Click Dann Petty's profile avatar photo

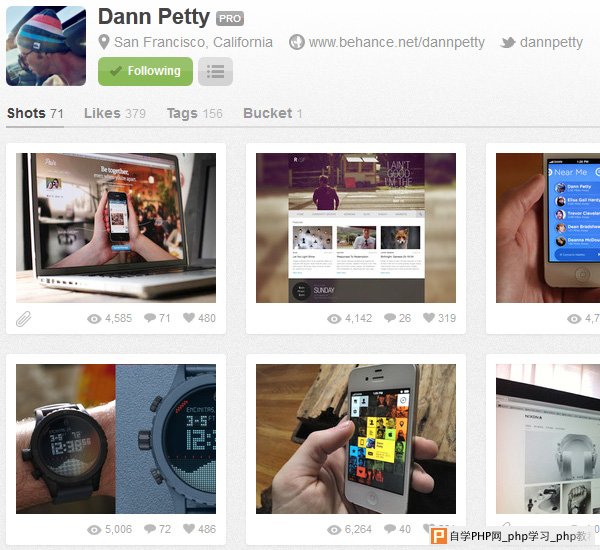[46, 46]
